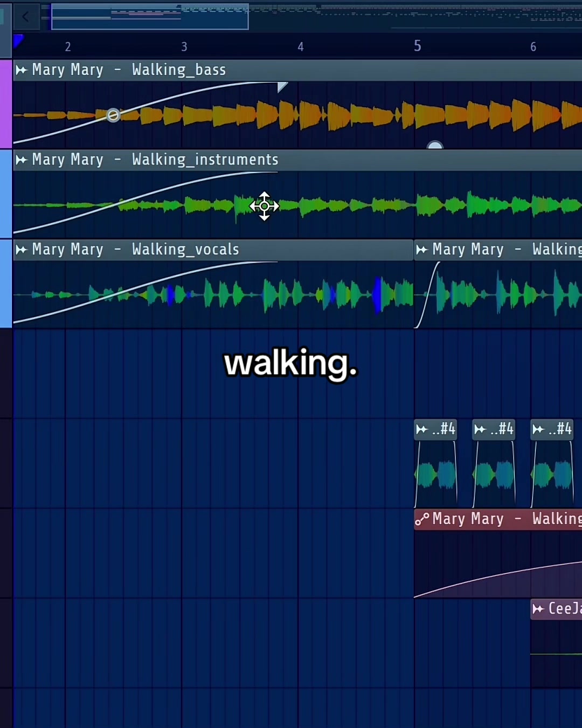582x728 pixels.
Task: Click the Walking_bass orange waveform
Action: coord(297,115)
